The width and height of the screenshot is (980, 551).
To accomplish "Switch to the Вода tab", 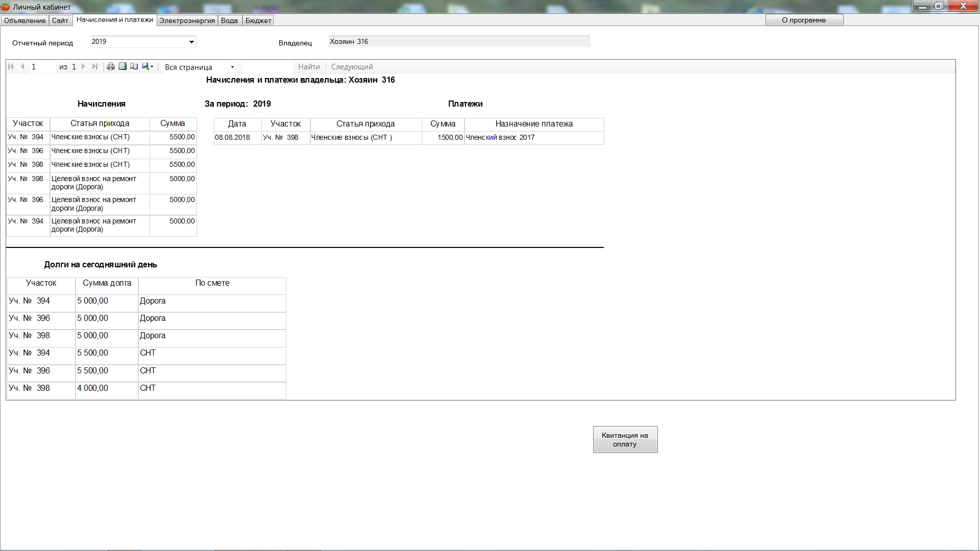I will (229, 20).
